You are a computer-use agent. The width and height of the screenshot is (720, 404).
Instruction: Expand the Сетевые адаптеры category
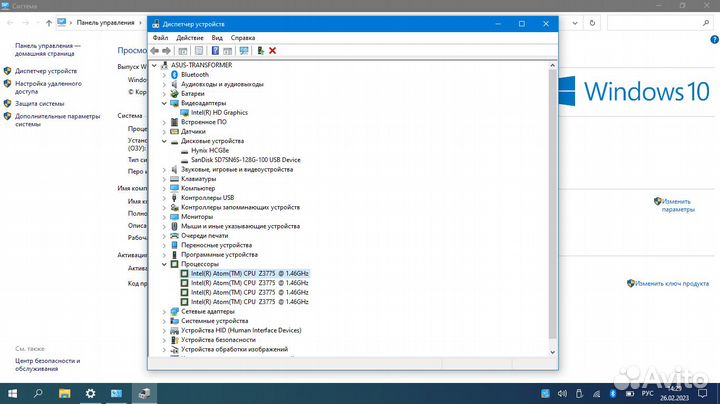pos(164,311)
